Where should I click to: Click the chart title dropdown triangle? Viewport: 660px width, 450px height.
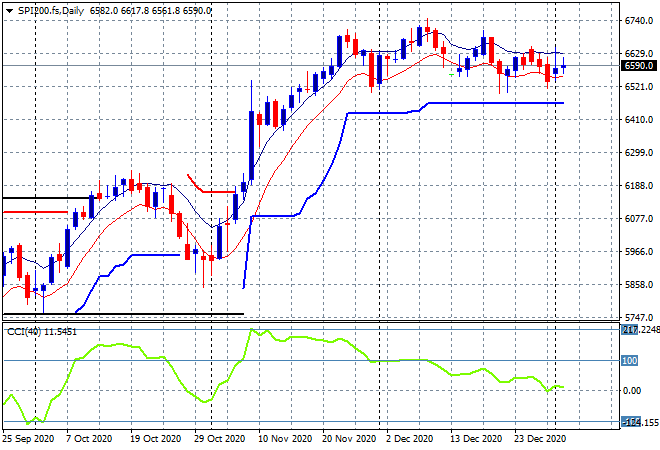[9, 11]
